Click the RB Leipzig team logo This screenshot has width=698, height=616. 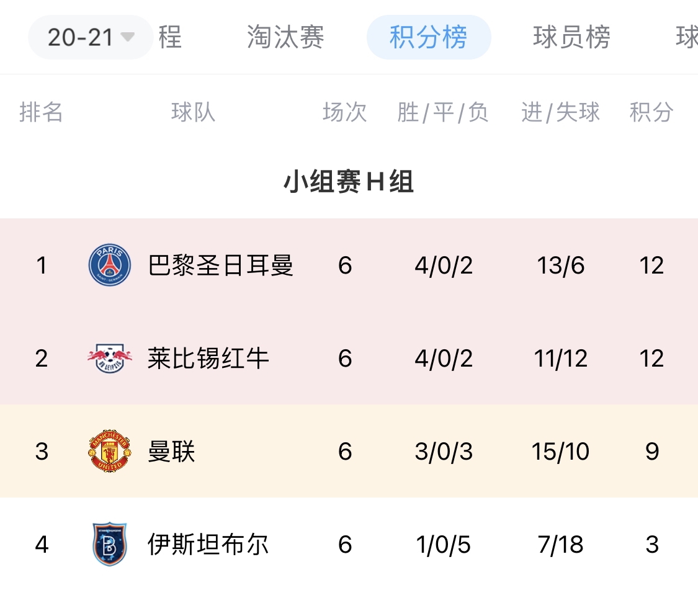pos(110,359)
